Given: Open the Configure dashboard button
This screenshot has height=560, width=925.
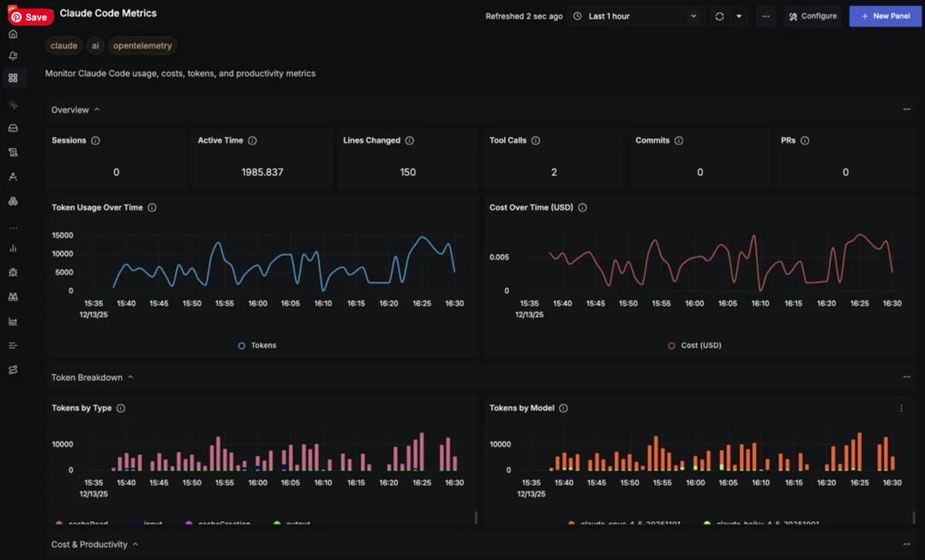Looking at the screenshot, I should [812, 16].
